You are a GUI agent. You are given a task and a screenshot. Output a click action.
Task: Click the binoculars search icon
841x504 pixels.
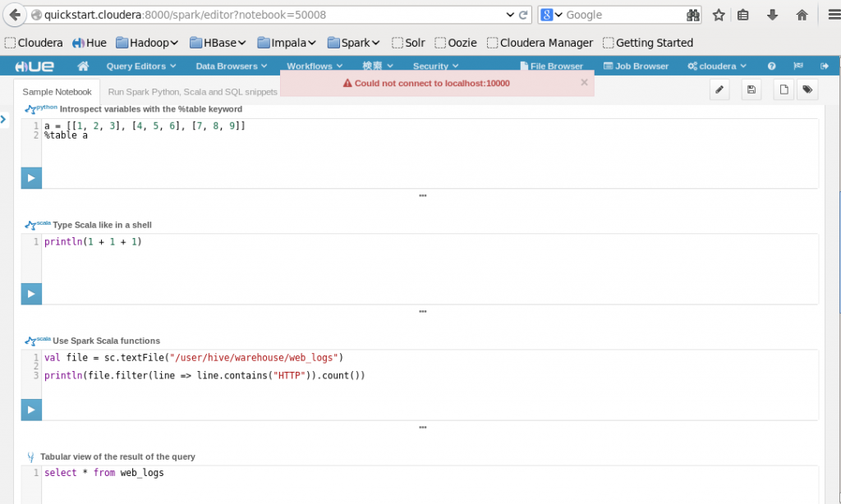coord(693,15)
